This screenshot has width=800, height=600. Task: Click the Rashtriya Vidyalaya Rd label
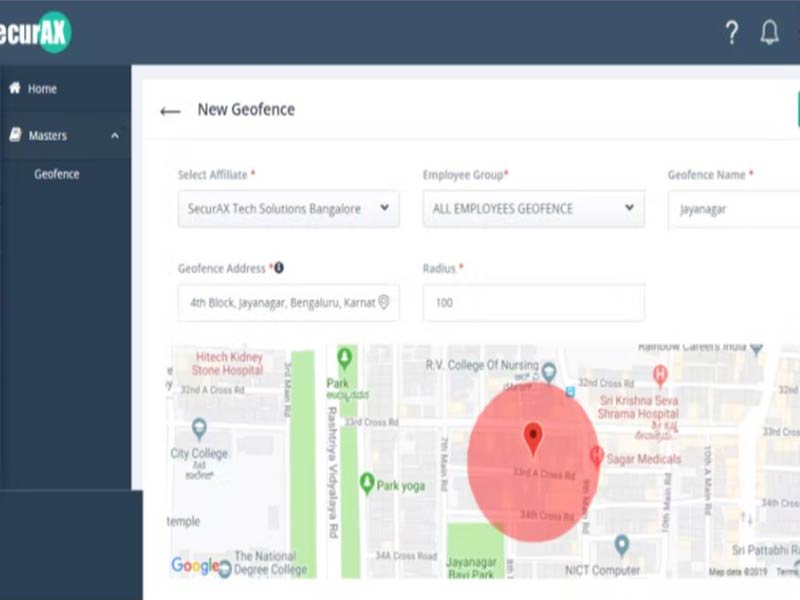333,472
